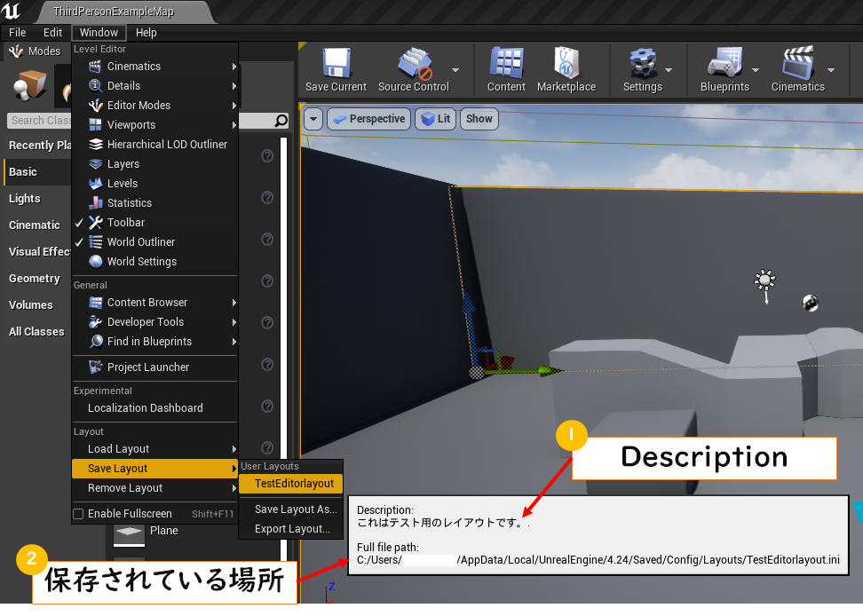The width and height of the screenshot is (863, 616).
Task: Open Source Control toolbar icon
Action: (415, 63)
